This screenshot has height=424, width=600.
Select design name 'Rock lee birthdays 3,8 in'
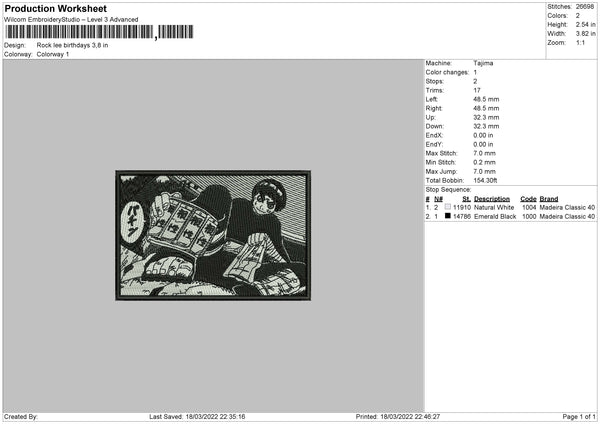pos(72,45)
